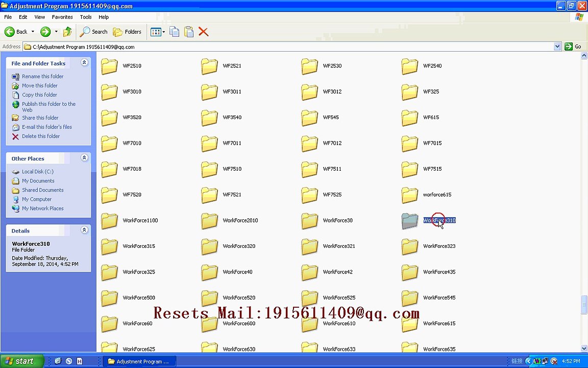
Task: Open the Back history dropdown arrow
Action: tap(33, 32)
